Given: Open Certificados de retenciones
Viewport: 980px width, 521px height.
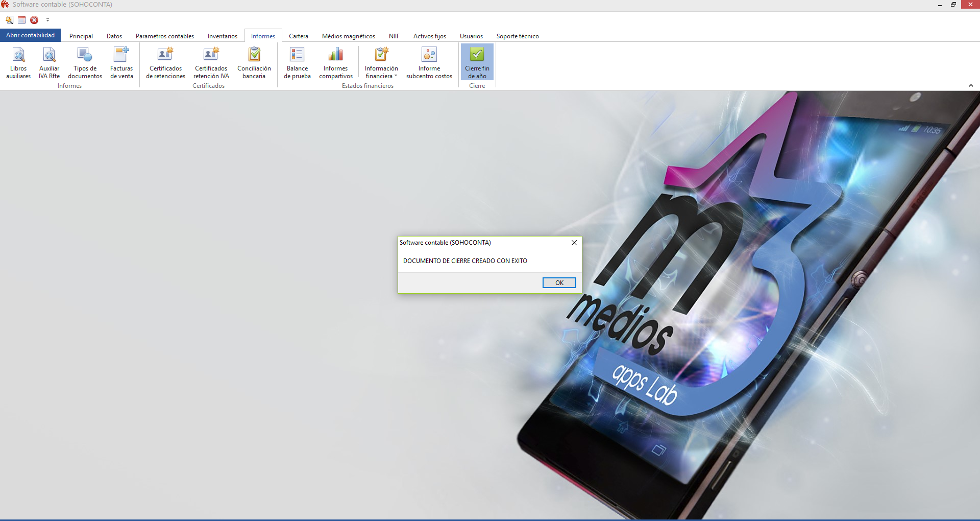Looking at the screenshot, I should pos(165,62).
